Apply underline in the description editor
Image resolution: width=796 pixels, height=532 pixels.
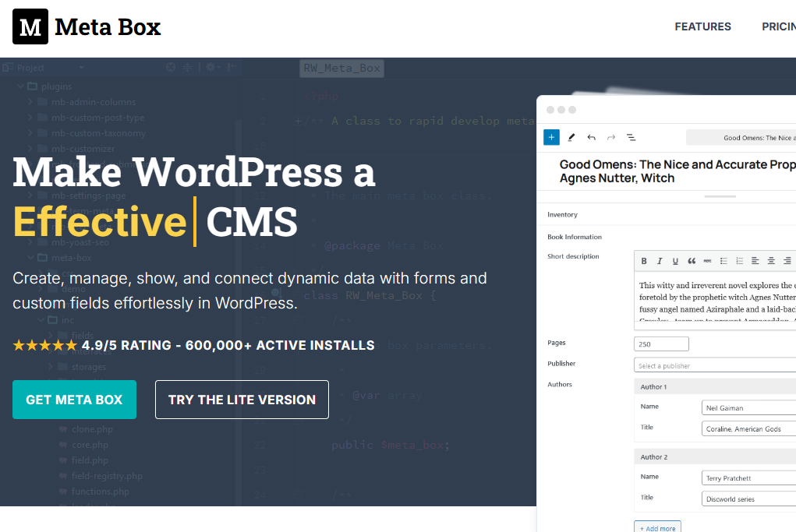coord(675,261)
